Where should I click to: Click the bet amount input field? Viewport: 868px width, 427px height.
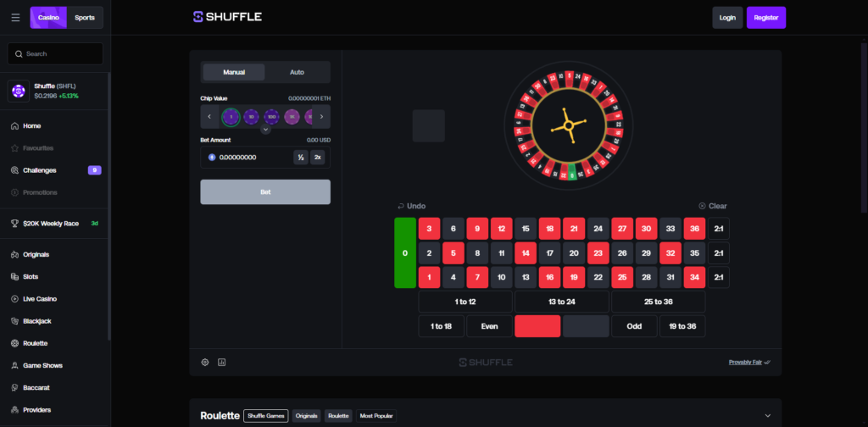tap(254, 158)
